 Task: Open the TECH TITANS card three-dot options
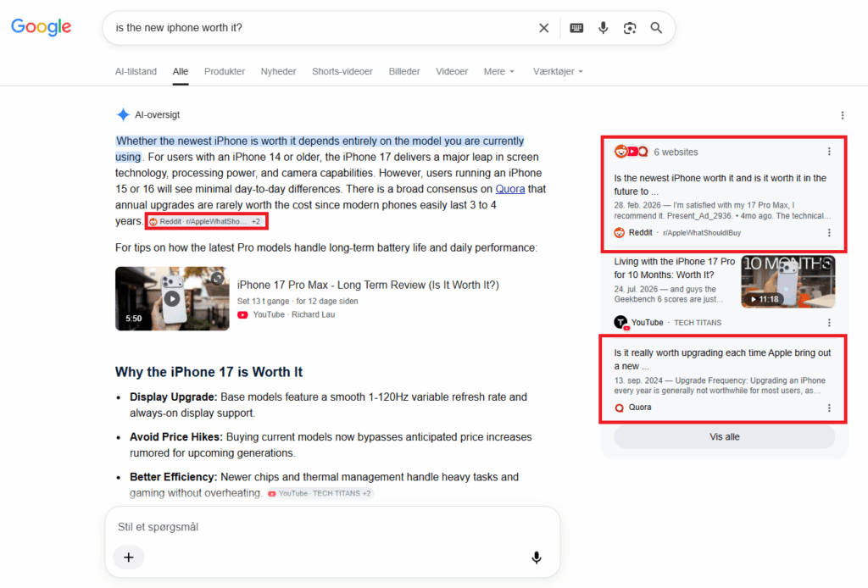pyautogui.click(x=829, y=323)
